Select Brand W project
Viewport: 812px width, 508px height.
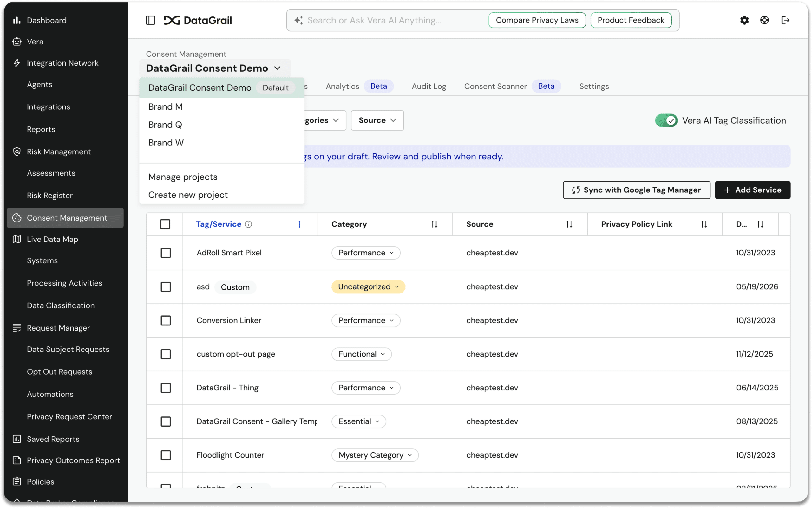(222, 143)
